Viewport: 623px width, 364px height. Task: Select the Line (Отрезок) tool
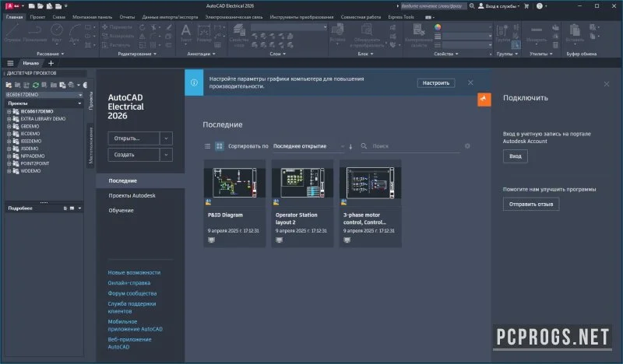tap(12, 33)
